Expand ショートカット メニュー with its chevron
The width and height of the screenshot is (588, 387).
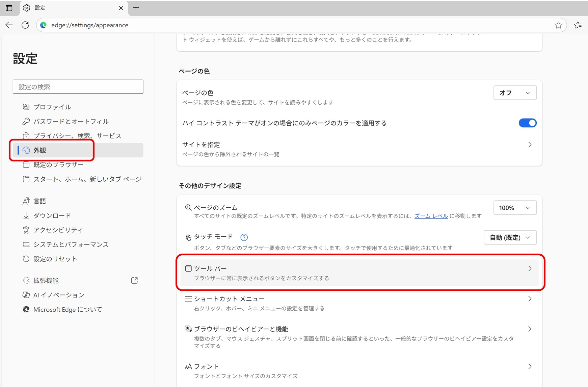[x=530, y=299]
